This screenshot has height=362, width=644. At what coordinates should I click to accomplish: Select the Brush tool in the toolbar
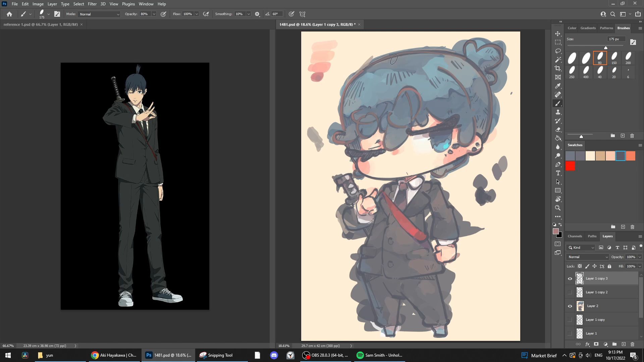(558, 104)
